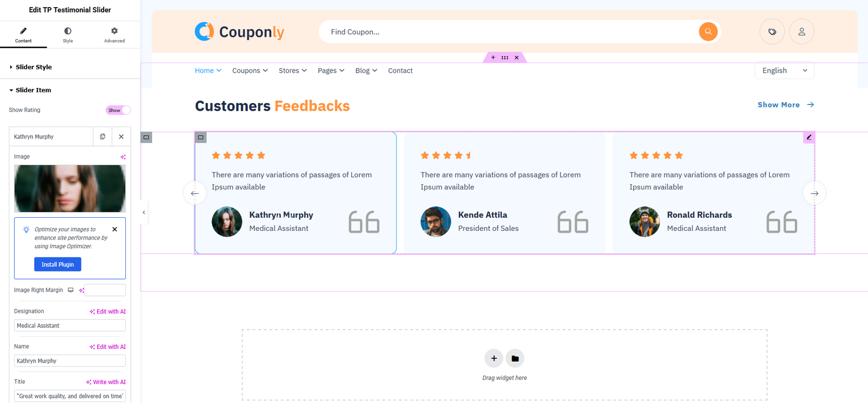The width and height of the screenshot is (868, 403).
Task: Collapse the Slider Item section
Action: click(33, 90)
